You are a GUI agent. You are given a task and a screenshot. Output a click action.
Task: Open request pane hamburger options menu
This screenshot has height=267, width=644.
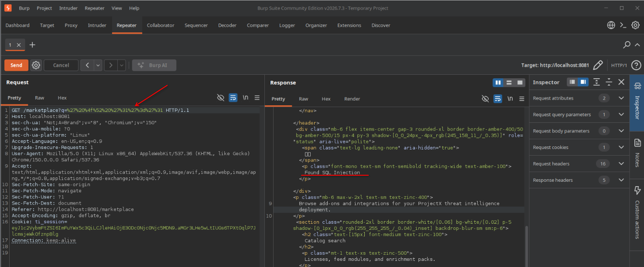257,98
